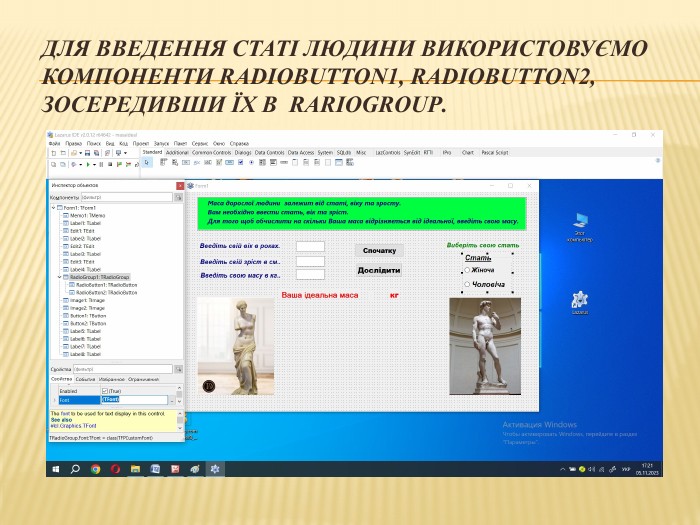Click the Stop execution square icon
Screen dimensions: 700x525
pyautogui.click(x=110, y=164)
